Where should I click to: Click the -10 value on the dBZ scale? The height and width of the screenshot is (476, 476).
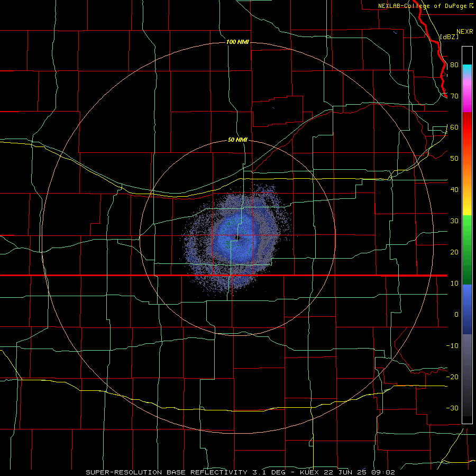click(452, 346)
